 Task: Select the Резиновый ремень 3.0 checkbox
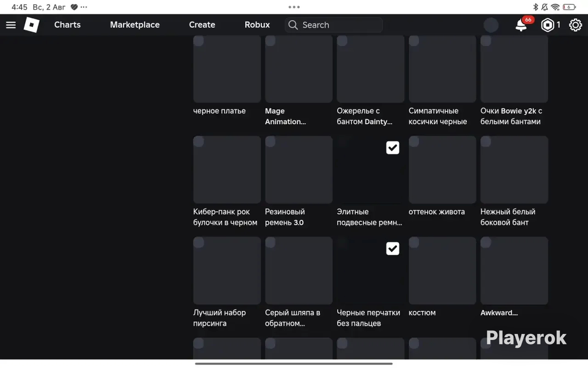pyautogui.click(x=270, y=141)
